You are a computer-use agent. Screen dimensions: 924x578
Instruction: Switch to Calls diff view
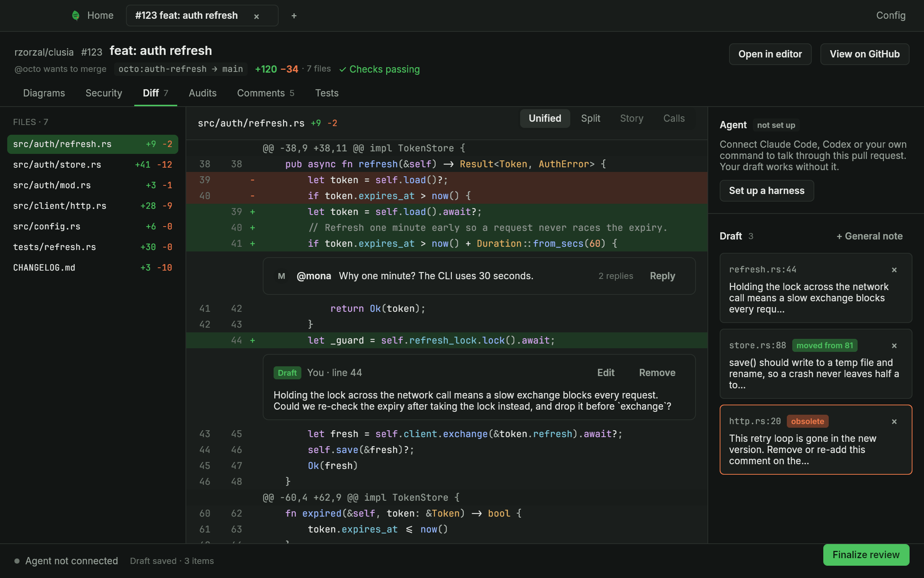[x=674, y=118]
